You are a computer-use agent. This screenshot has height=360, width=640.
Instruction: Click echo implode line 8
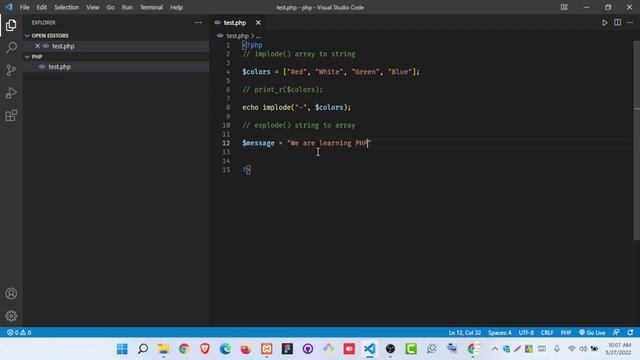point(296,107)
